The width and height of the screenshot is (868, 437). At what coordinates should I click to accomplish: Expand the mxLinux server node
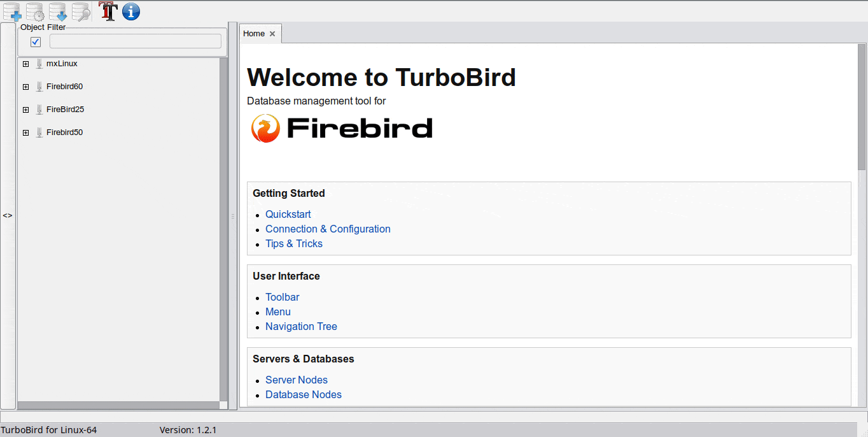click(25, 64)
